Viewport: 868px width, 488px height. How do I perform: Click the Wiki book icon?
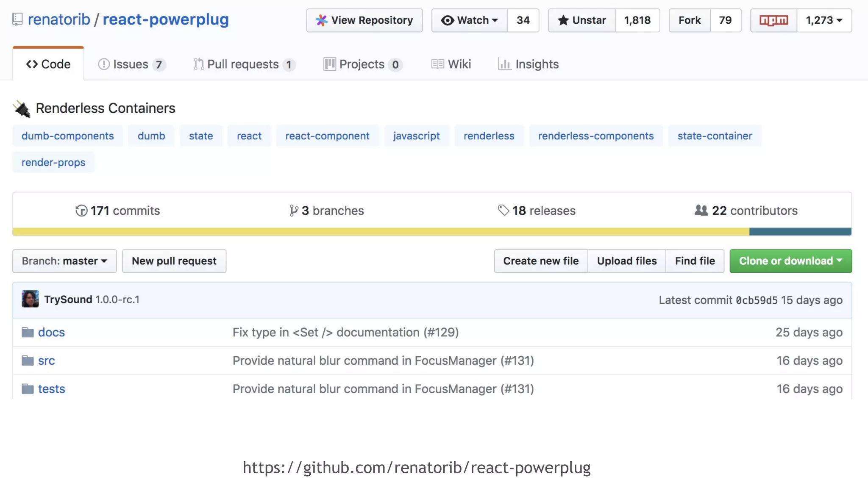tap(438, 64)
